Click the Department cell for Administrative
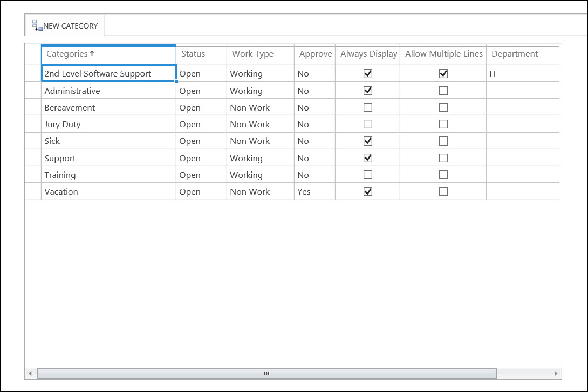Viewport: 588px width, 392px height. [523, 91]
